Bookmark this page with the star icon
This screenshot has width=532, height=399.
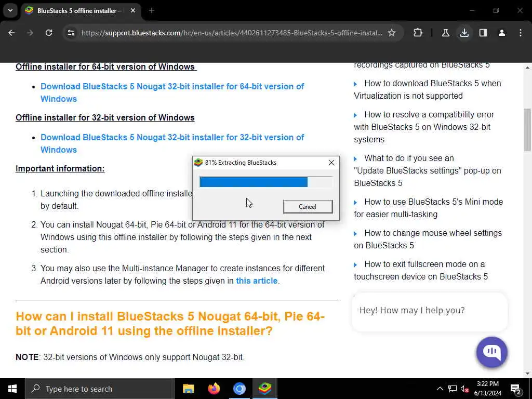click(x=392, y=33)
